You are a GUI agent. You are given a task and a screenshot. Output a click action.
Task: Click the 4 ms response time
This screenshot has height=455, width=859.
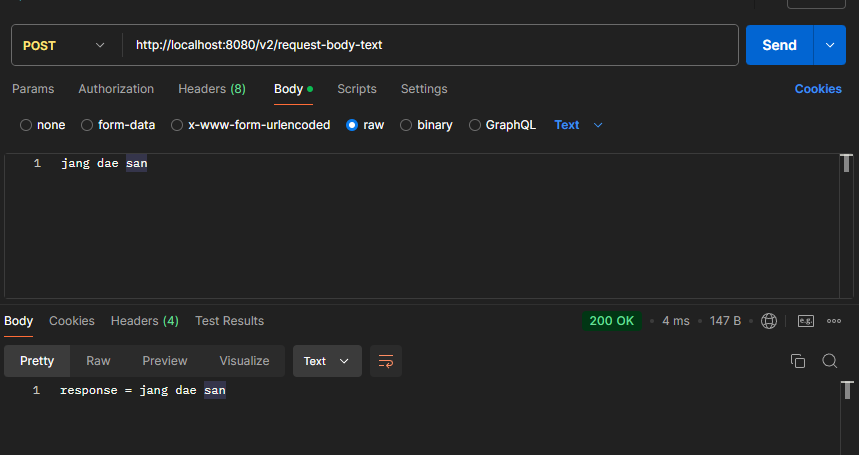pyautogui.click(x=675, y=321)
